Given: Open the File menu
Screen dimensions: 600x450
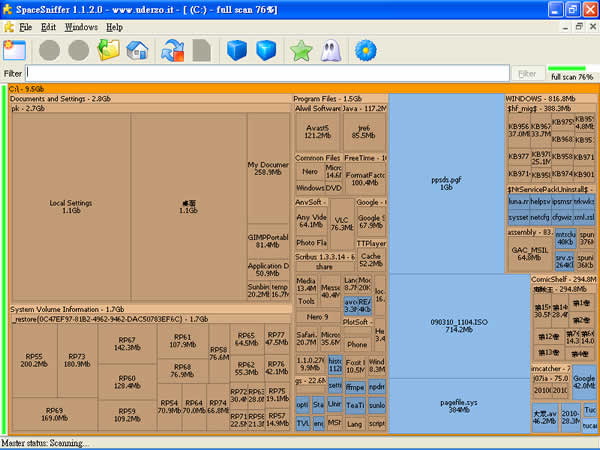Looking at the screenshot, I should pos(25,27).
